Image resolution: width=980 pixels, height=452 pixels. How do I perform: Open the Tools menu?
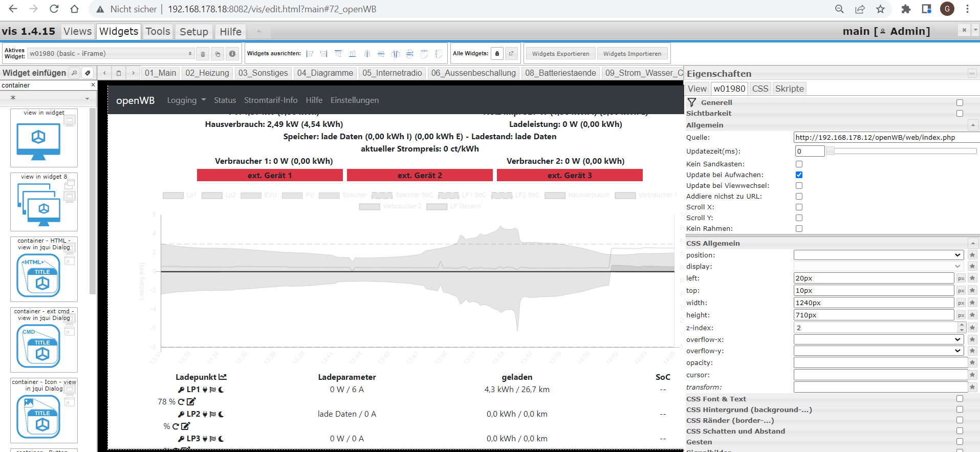click(158, 32)
